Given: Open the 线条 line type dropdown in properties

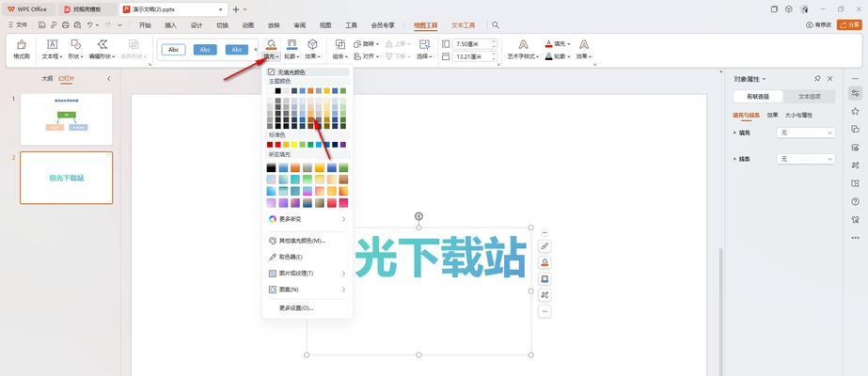Looking at the screenshot, I should pyautogui.click(x=806, y=159).
